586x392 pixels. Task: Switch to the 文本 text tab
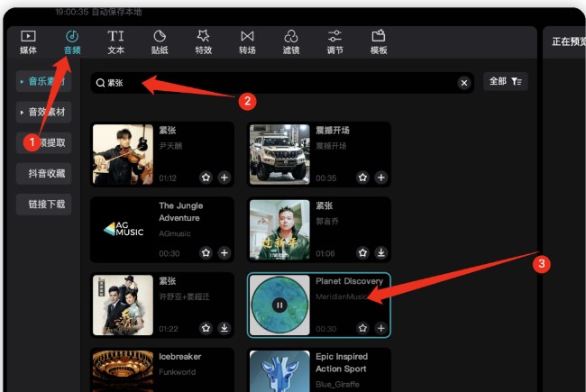pyautogui.click(x=116, y=41)
